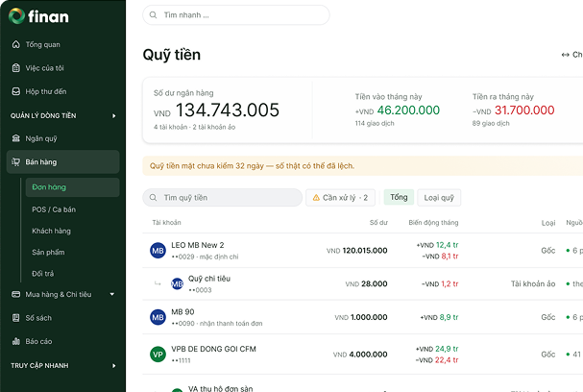Click balance VND 1.000.000
The height and width of the screenshot is (392, 583).
[361, 317]
